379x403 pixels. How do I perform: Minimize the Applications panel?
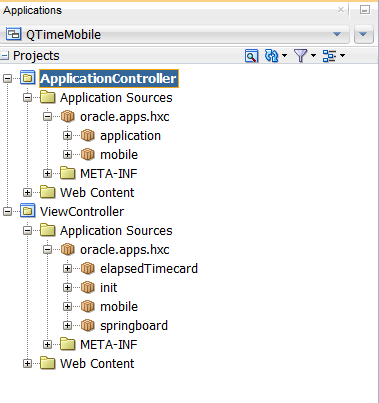coord(365,10)
